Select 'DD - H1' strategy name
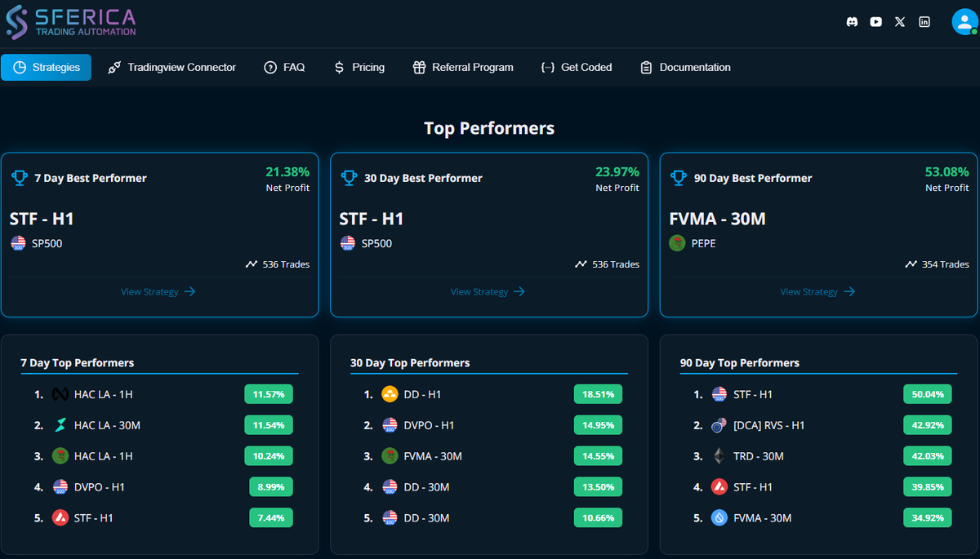 [422, 394]
